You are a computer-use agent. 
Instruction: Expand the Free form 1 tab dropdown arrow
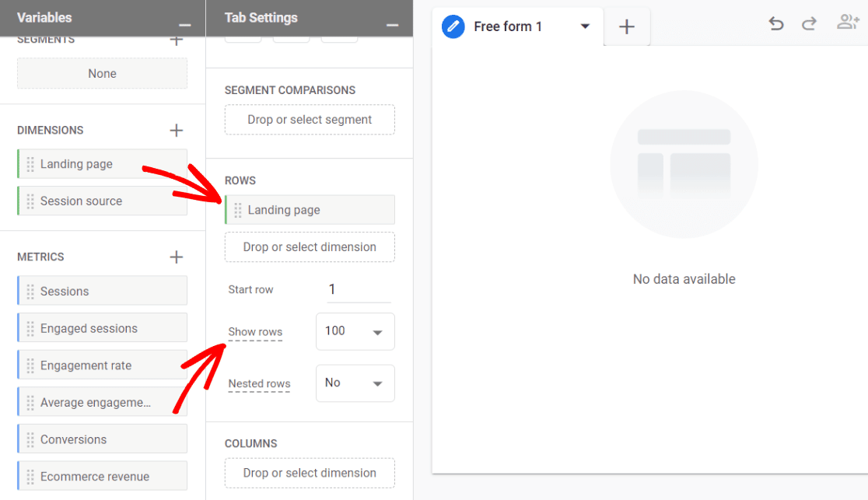(x=585, y=26)
